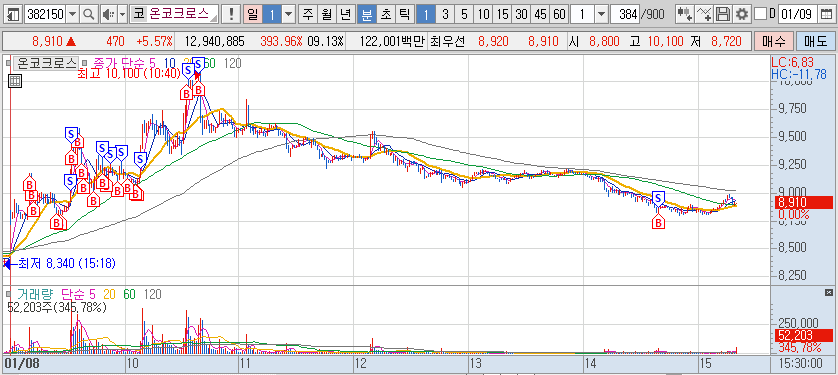
Task: Open the calendar date picker icon
Action: [826, 14]
